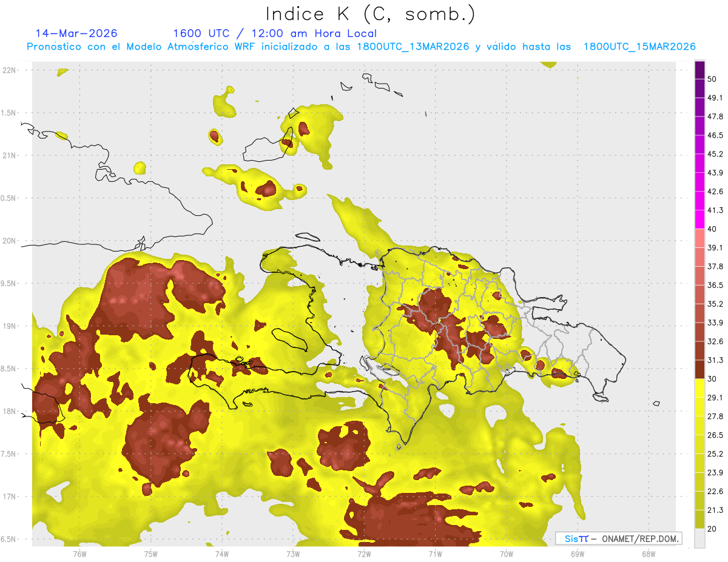Click the colorbar value '43.9'

coord(715,173)
